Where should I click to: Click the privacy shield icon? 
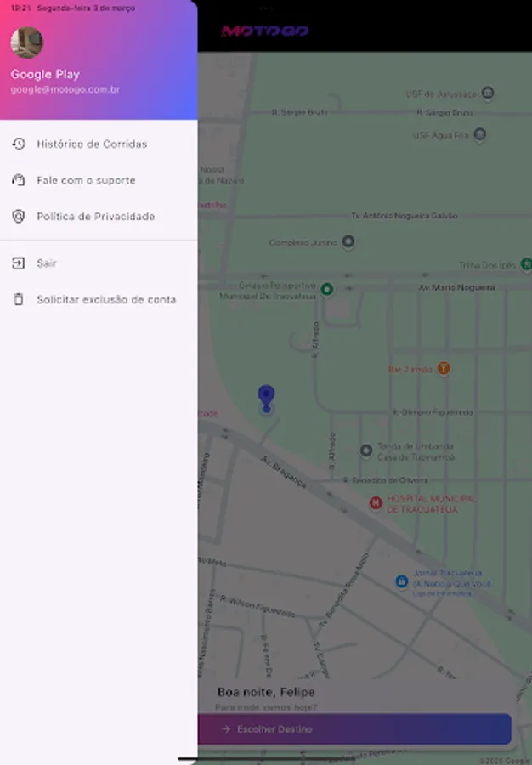coord(19,216)
